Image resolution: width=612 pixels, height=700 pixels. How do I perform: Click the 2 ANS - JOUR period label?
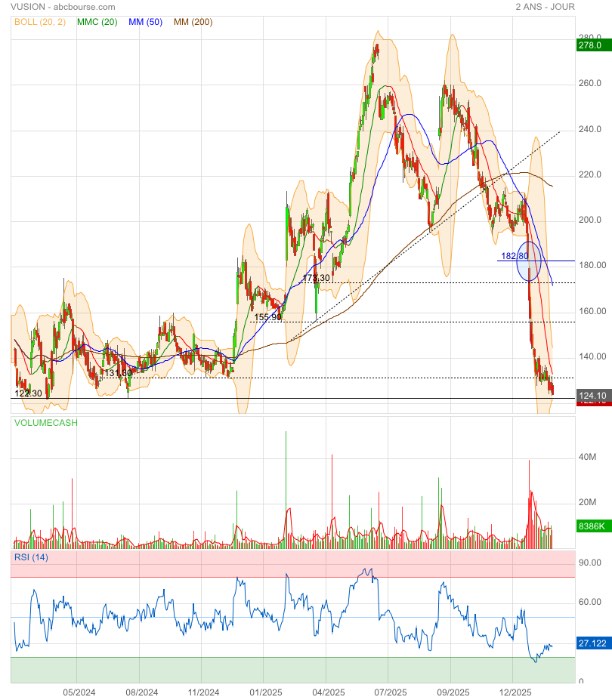point(545,7)
